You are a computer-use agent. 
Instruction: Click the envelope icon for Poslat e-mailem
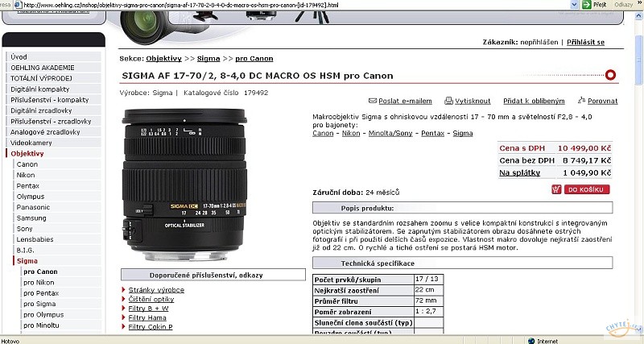pyautogui.click(x=373, y=101)
